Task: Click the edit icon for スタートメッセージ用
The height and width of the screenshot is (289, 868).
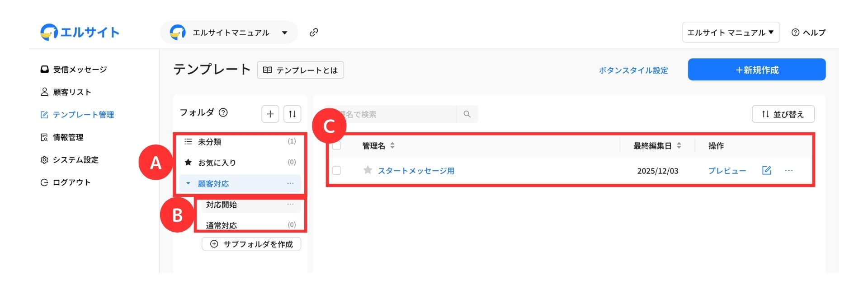Action: pos(766,170)
